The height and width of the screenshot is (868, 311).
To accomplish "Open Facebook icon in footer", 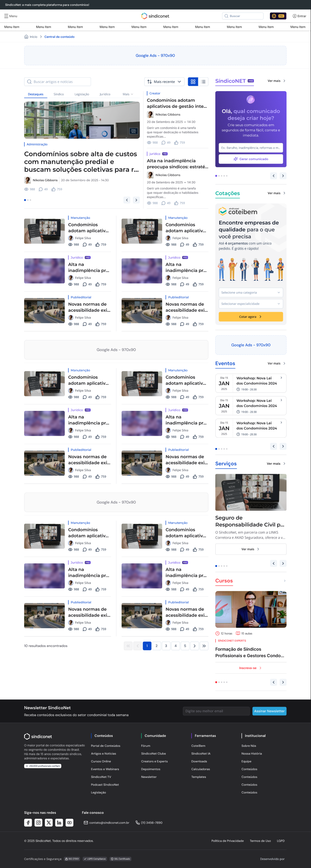I will [x=28, y=822].
